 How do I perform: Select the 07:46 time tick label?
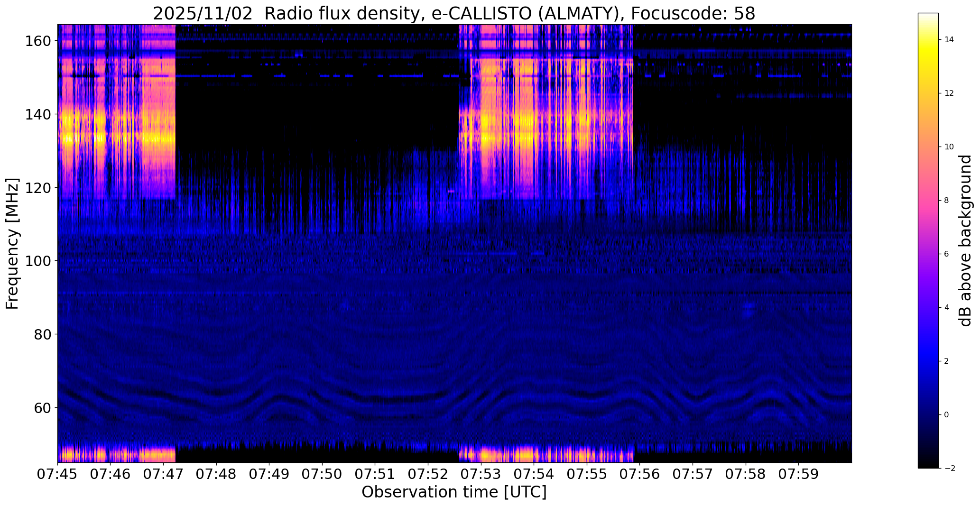click(111, 474)
